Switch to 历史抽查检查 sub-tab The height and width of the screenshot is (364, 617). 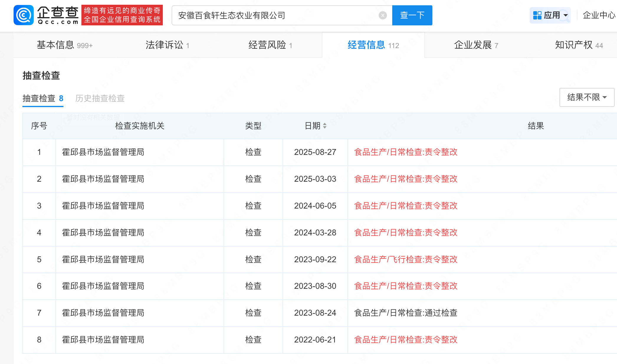coord(100,98)
